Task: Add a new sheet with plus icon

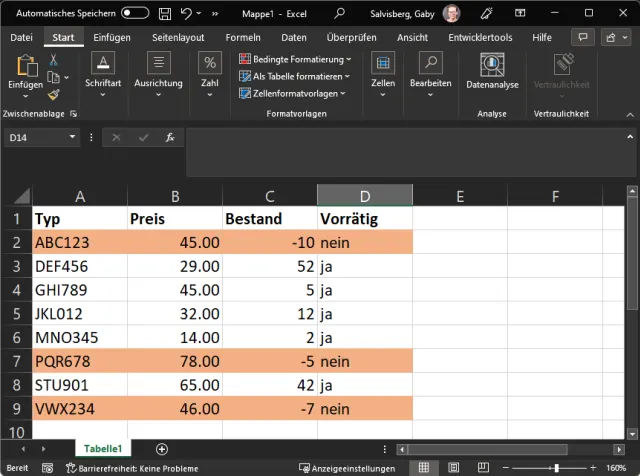Action: pos(162,449)
